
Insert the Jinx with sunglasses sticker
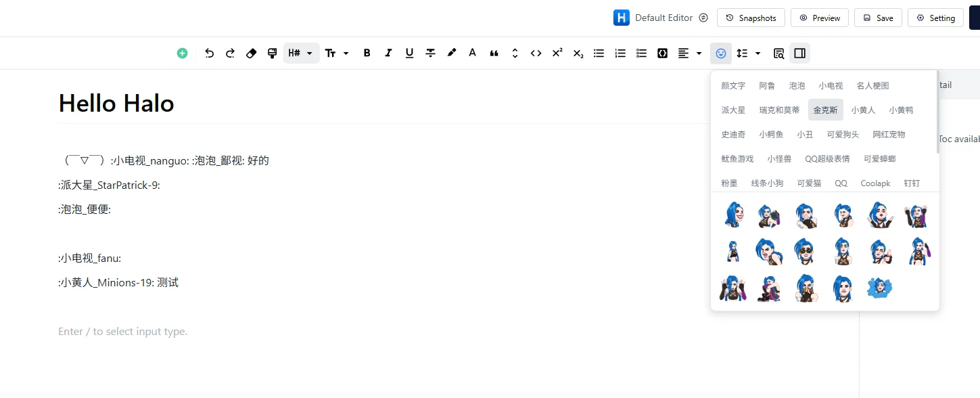point(805,251)
